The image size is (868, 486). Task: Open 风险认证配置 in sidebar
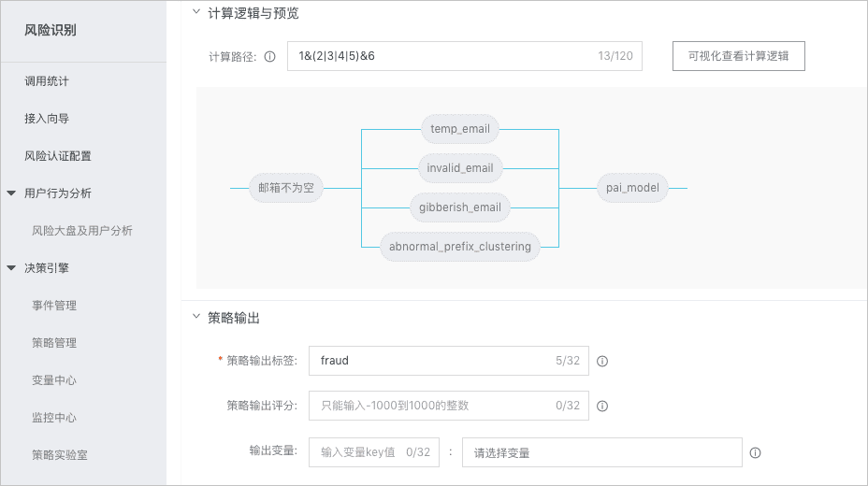[x=58, y=156]
